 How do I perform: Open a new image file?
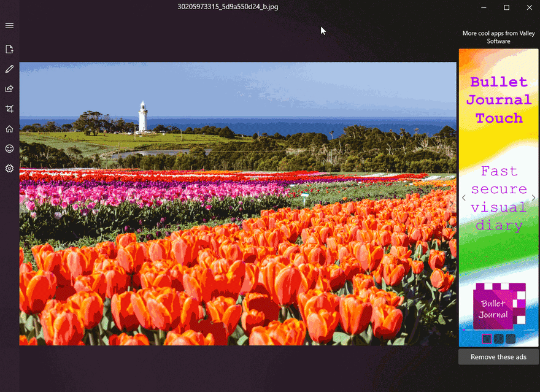[x=9, y=49]
